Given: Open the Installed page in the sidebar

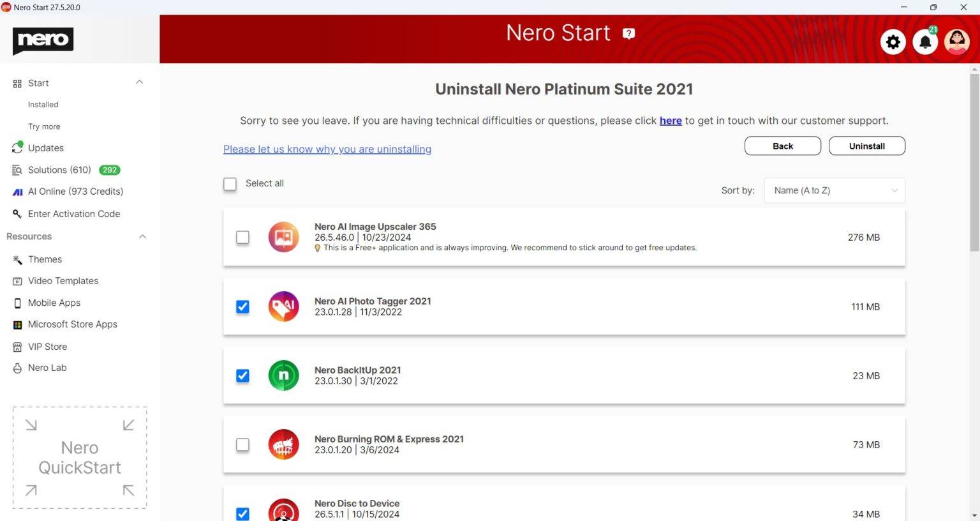Looking at the screenshot, I should pyautogui.click(x=43, y=104).
